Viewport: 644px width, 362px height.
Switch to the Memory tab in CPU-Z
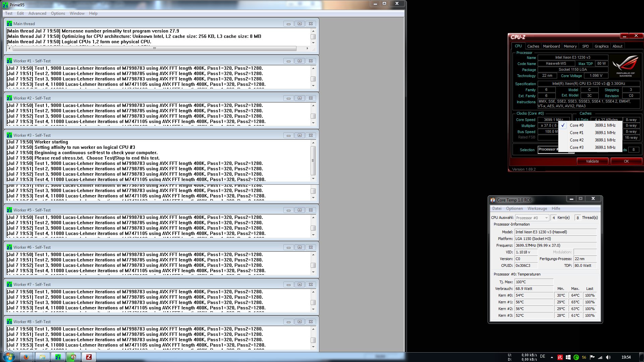[570, 46]
